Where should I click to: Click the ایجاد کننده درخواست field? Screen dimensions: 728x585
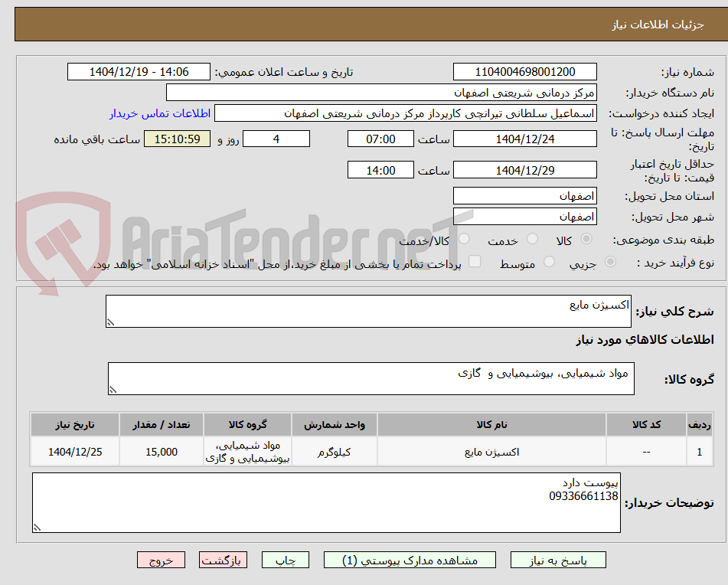pyautogui.click(x=405, y=113)
